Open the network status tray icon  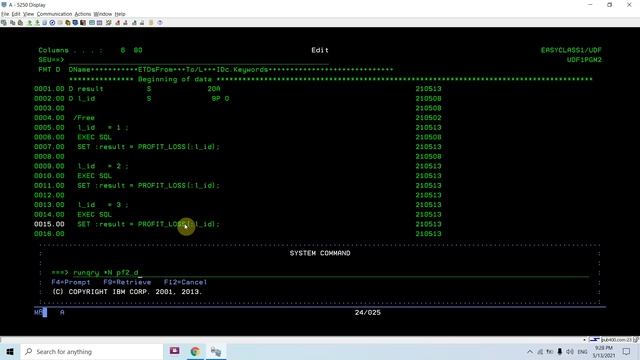[540, 351]
